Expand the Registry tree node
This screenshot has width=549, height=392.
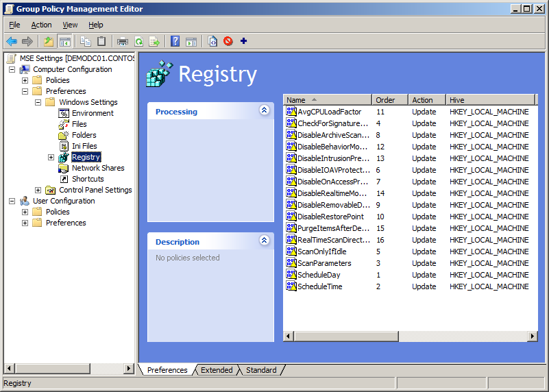(51, 158)
